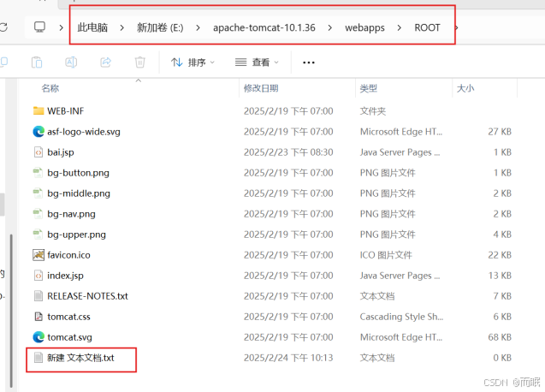Click ROOT in the breadcrumb path
This screenshot has height=392, width=545.
pos(427,27)
